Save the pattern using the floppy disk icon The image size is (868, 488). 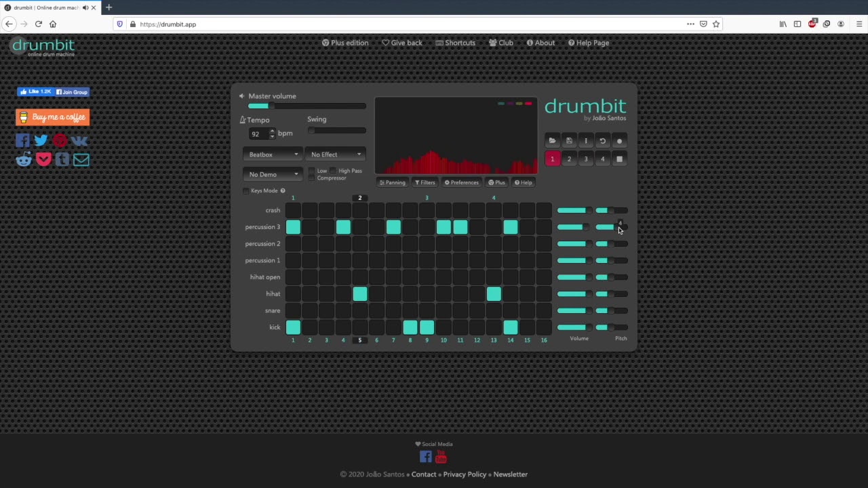coord(569,141)
